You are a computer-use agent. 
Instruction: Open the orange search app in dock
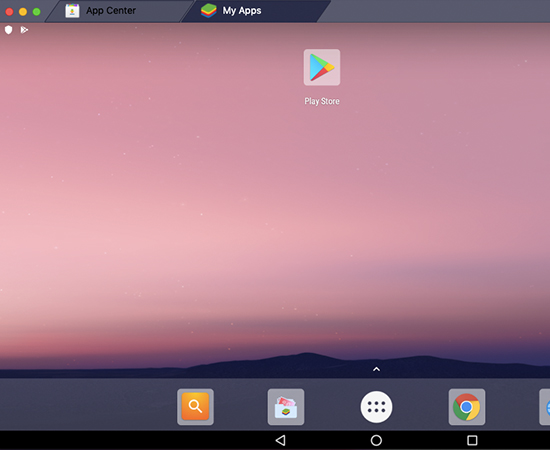(x=195, y=407)
